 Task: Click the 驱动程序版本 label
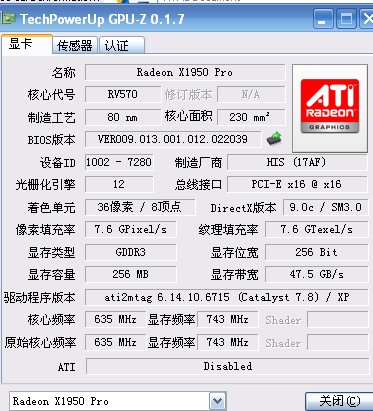click(40, 297)
